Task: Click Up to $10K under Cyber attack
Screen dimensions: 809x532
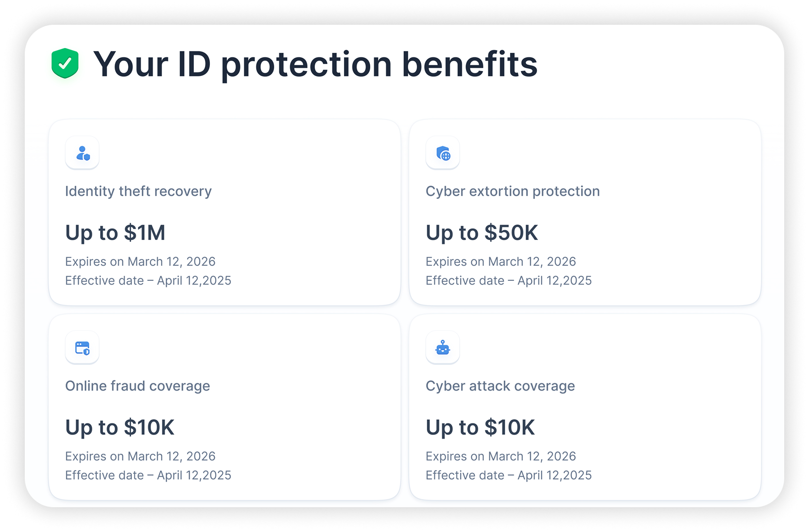Action: click(480, 428)
